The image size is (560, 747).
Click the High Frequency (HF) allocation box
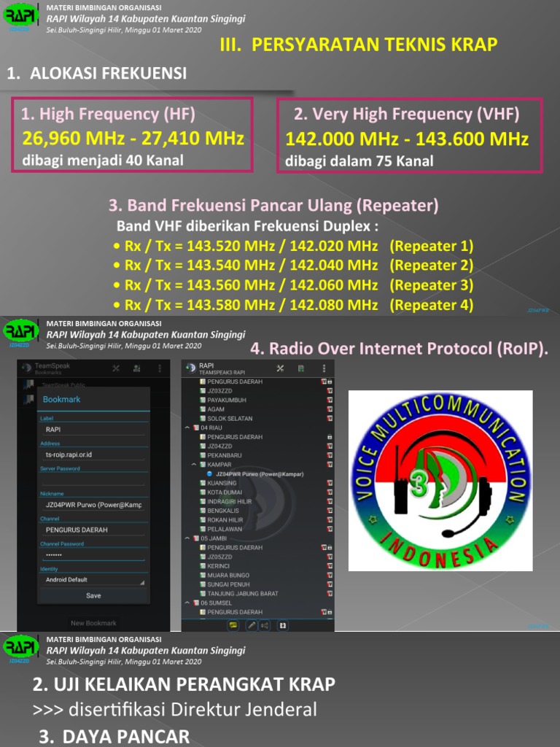(132, 135)
